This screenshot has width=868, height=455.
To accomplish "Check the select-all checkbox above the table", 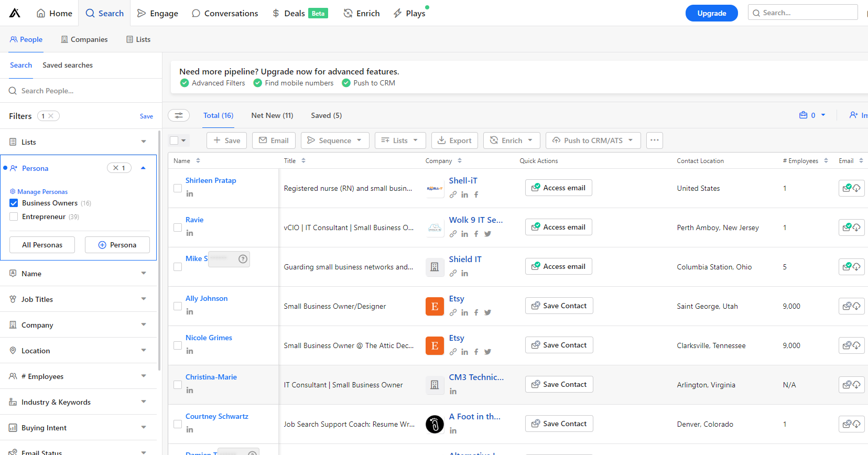I will [x=174, y=140].
